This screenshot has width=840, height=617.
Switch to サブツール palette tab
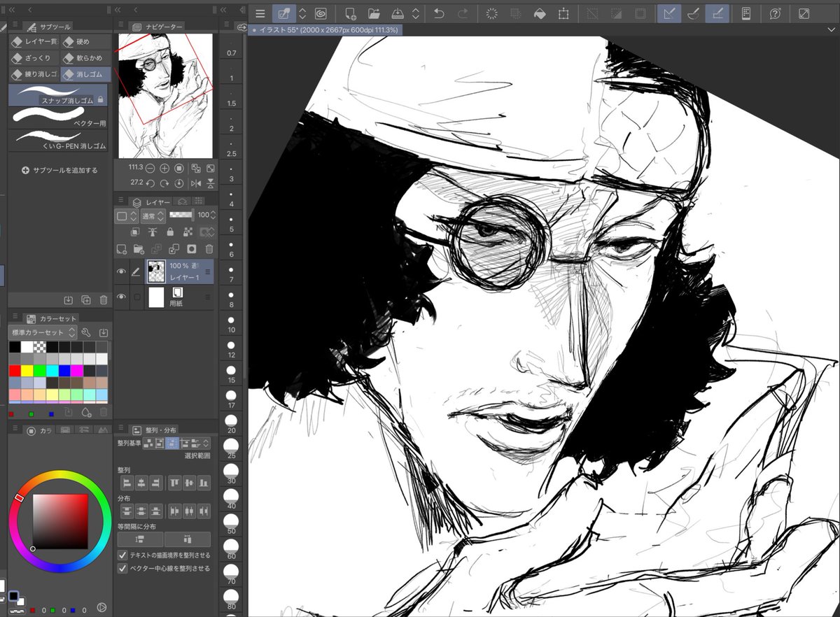coord(48,26)
